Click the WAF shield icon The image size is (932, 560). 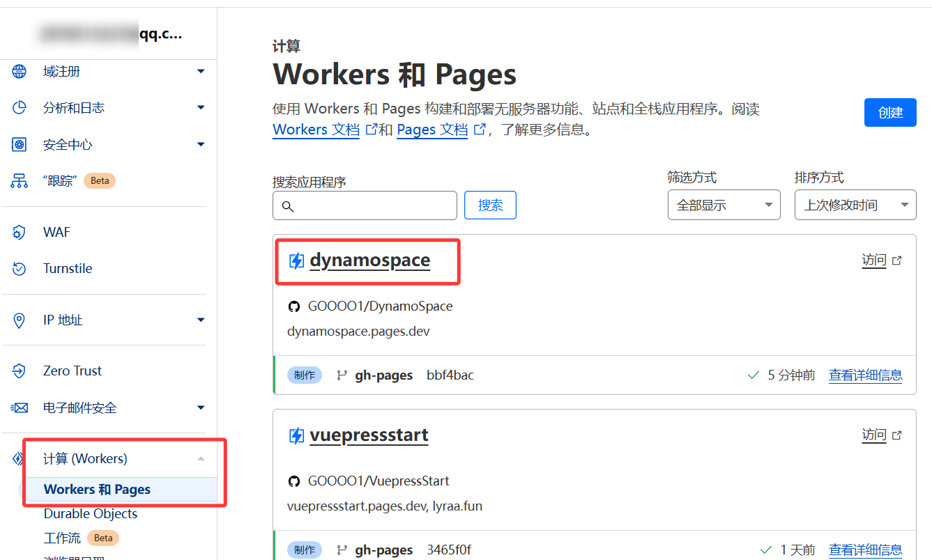click(20, 232)
